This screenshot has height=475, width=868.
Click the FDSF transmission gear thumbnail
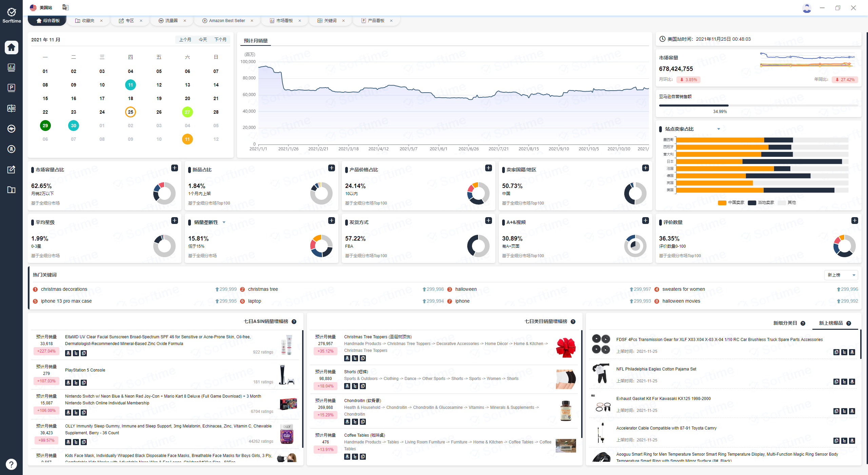click(601, 344)
